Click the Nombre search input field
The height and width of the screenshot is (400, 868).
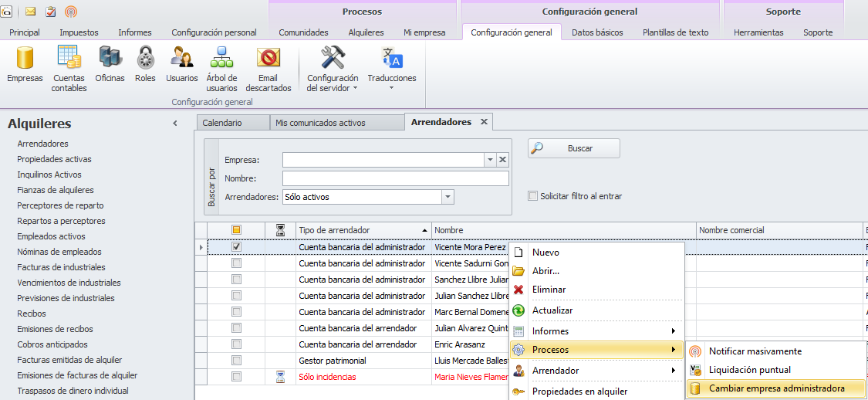395,178
